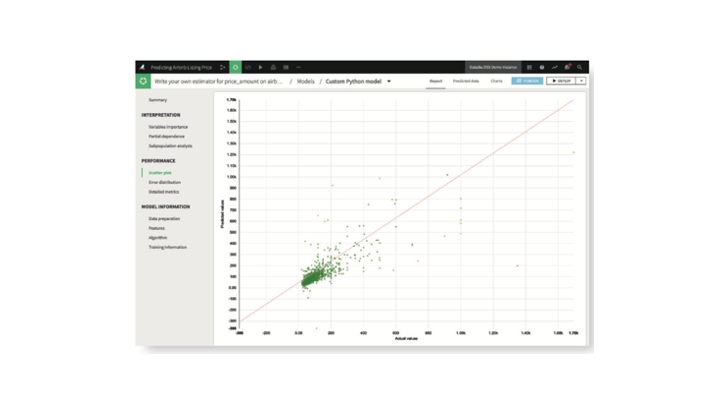
Task: Open the Flow icon in top bar
Action: (222, 67)
